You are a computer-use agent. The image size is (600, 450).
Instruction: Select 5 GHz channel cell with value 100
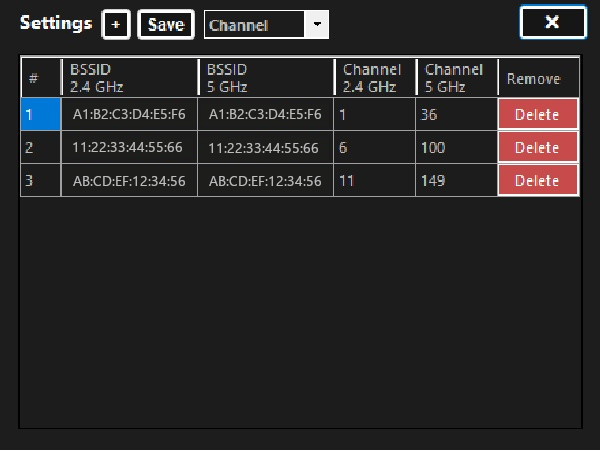click(457, 147)
